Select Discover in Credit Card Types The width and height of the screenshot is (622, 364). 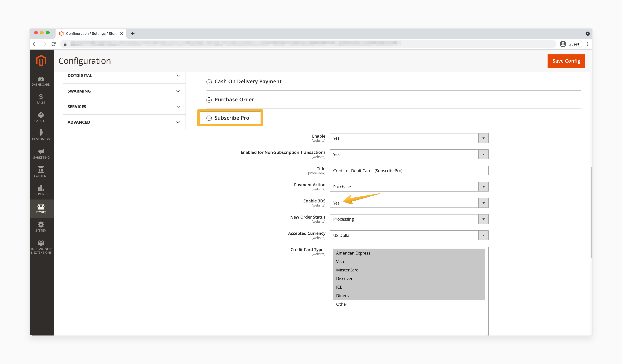point(409,279)
